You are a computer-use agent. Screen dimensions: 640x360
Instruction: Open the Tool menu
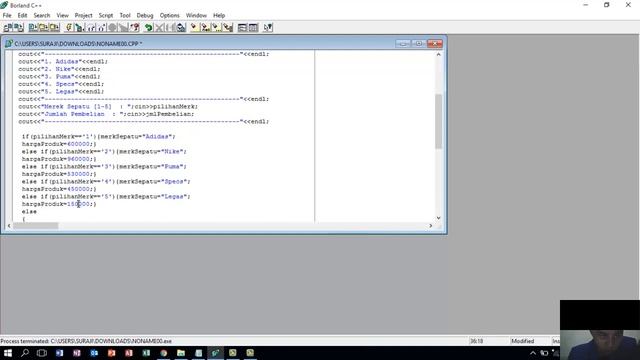(x=125, y=16)
